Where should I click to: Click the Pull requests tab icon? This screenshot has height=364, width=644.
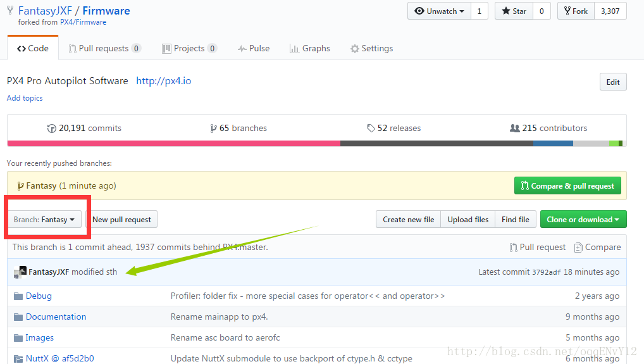[x=72, y=49]
